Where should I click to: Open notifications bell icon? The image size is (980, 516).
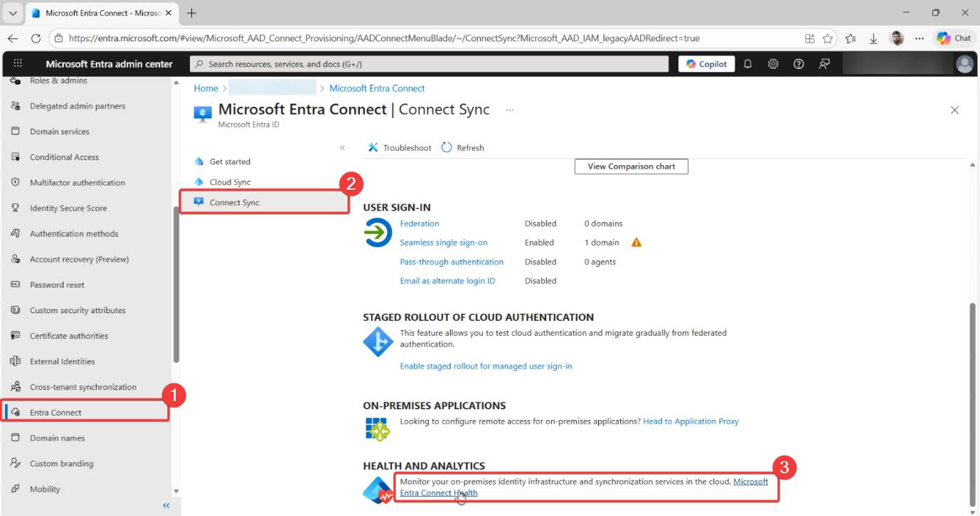[747, 63]
